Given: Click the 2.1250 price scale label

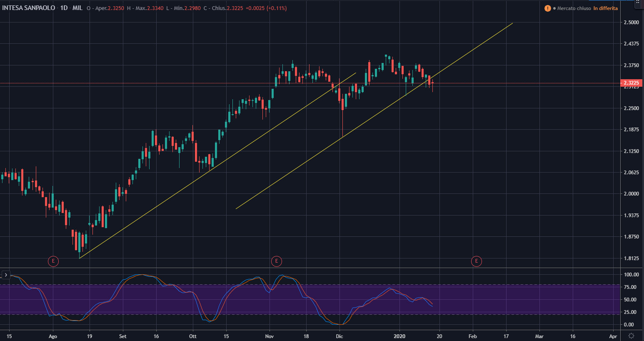Looking at the screenshot, I should point(631,151).
